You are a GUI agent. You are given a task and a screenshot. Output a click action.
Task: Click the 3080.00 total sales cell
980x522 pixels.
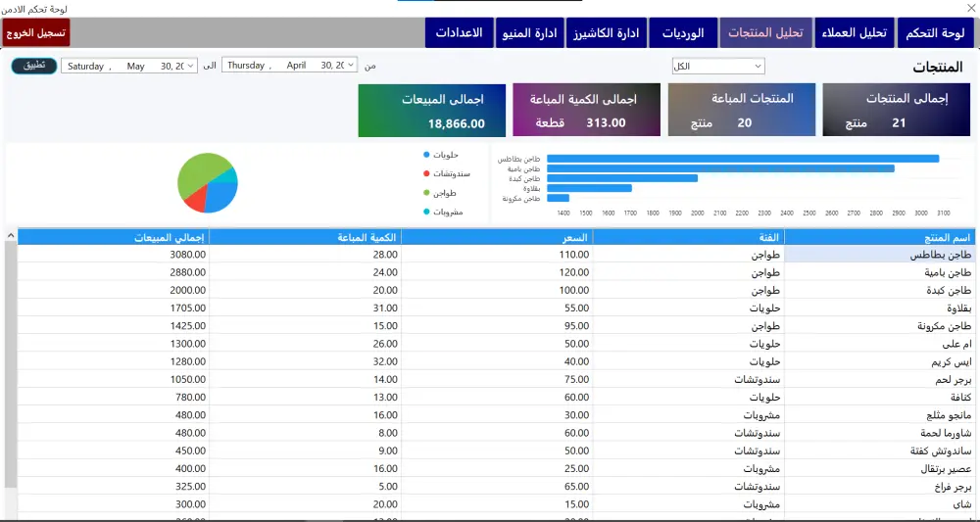(113, 254)
